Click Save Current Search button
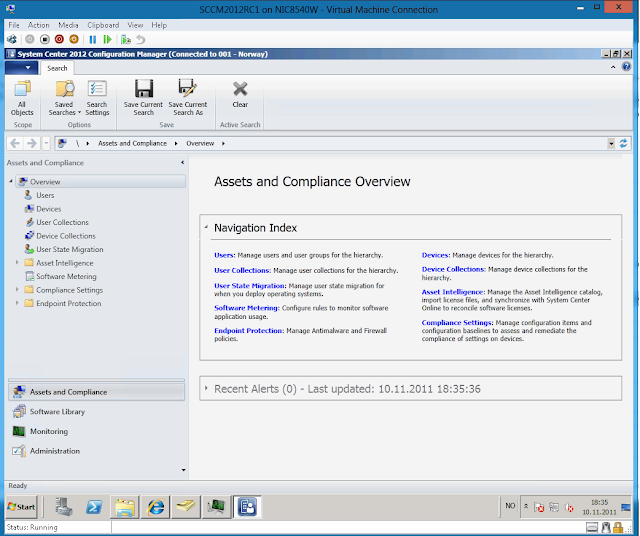The width and height of the screenshot is (640, 536). click(x=143, y=98)
